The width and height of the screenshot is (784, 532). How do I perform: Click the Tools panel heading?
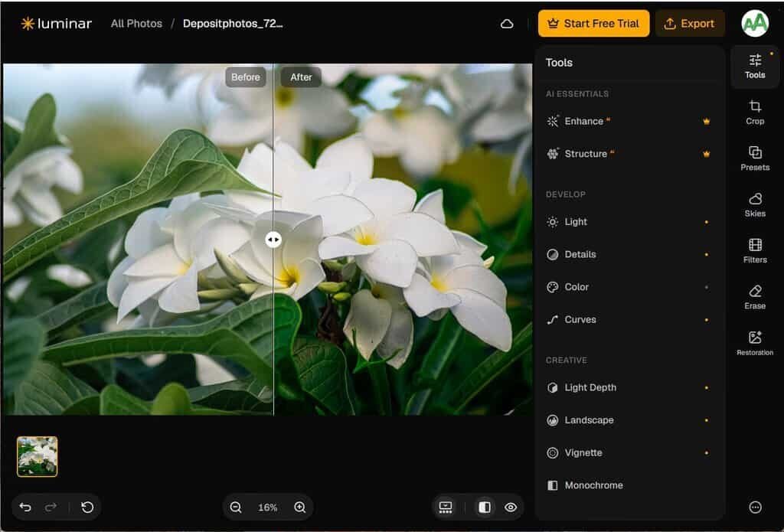click(559, 63)
